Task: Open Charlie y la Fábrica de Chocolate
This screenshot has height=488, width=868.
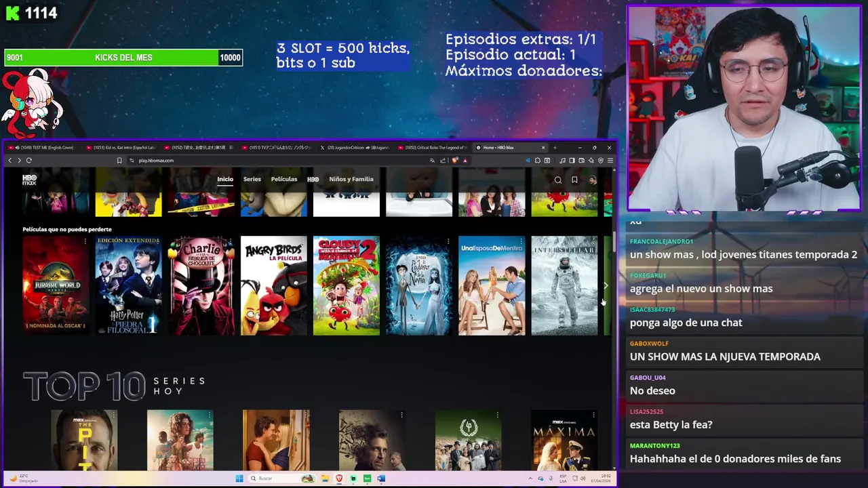Action: pos(201,285)
